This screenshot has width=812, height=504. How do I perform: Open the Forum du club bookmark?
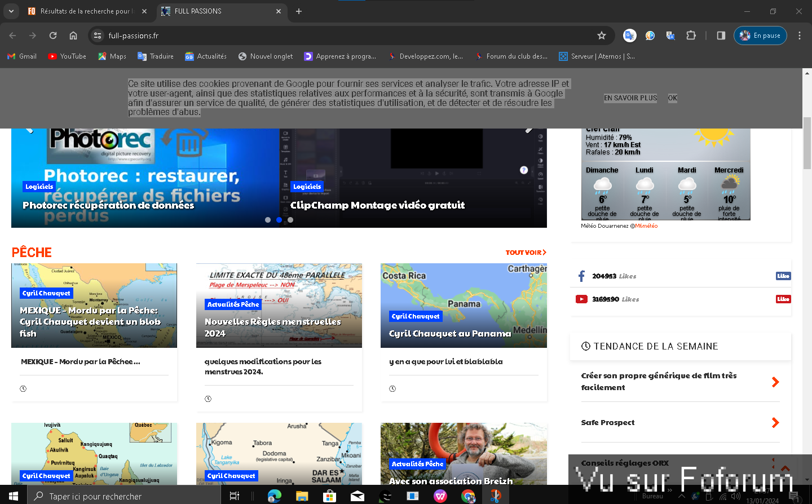tap(511, 56)
